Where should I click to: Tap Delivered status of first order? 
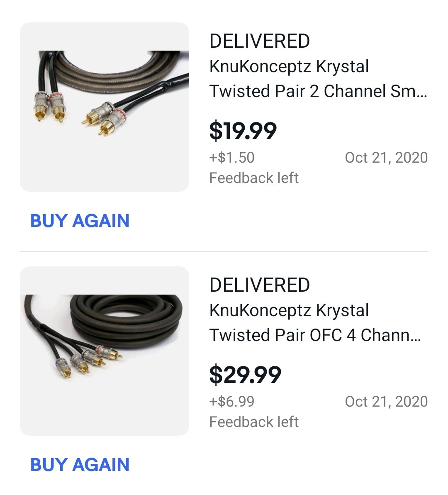[x=260, y=41]
